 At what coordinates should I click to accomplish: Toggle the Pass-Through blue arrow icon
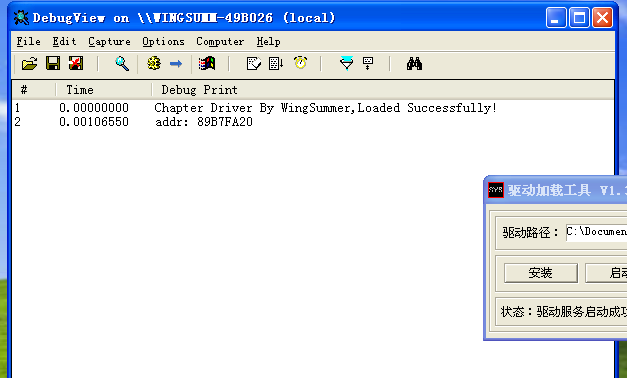click(x=176, y=64)
